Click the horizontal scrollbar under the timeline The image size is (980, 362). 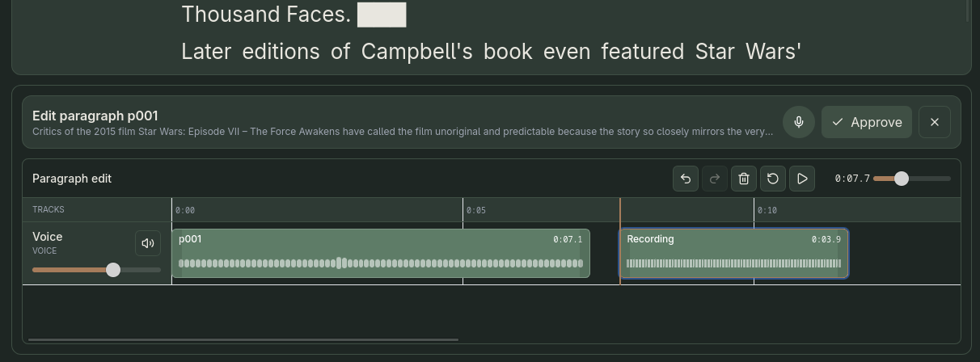(243, 339)
